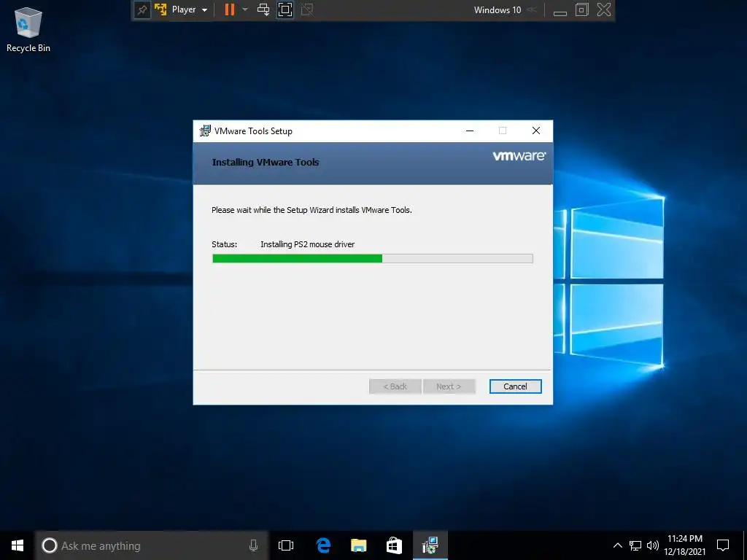747x560 pixels.
Task: Click the installation progress bar
Action: point(373,259)
